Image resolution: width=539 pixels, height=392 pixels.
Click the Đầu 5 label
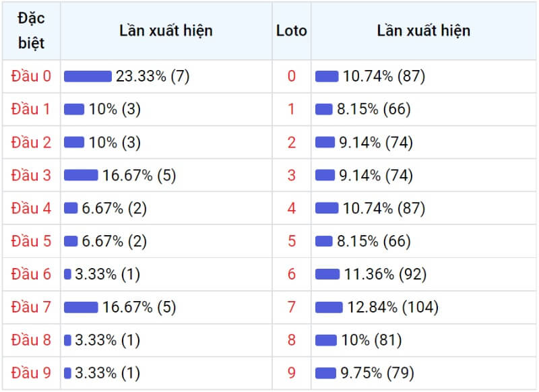[31, 241]
